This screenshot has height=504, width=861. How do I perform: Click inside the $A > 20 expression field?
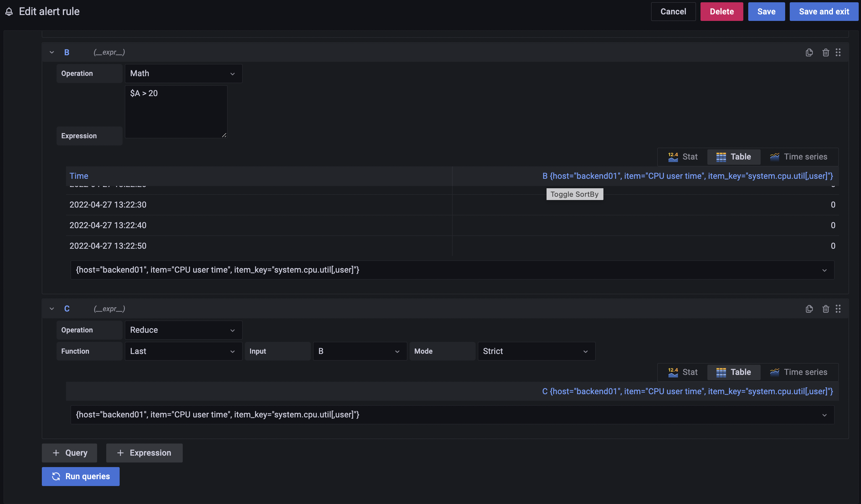[176, 111]
